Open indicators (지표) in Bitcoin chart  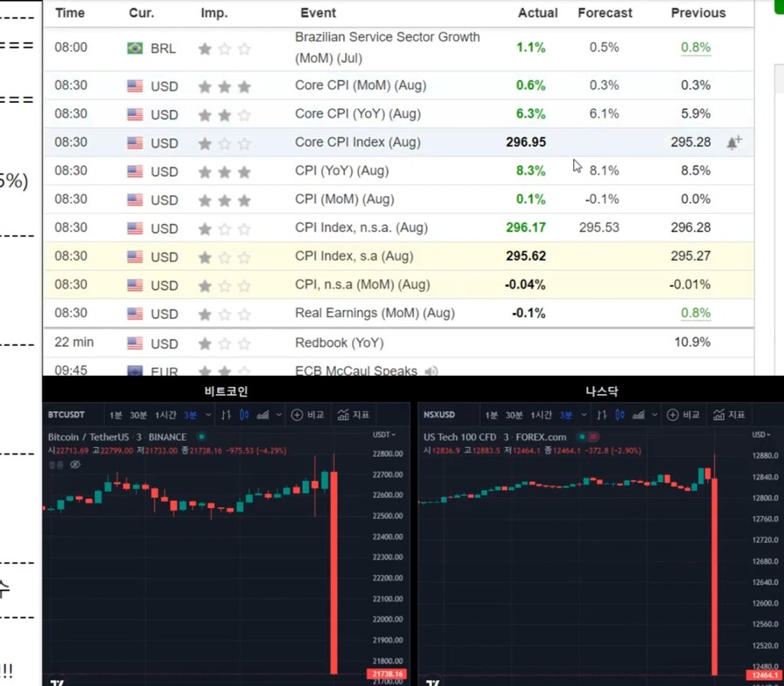click(353, 415)
